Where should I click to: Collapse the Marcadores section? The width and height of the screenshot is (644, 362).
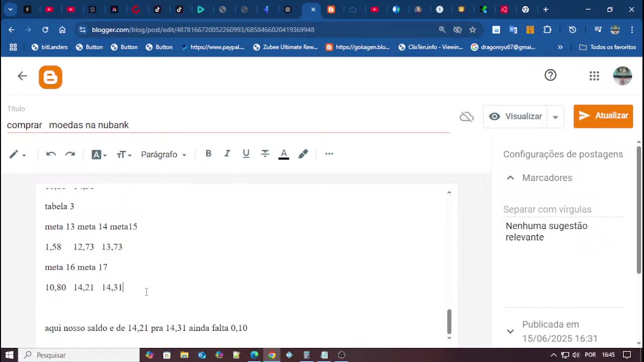510,178
